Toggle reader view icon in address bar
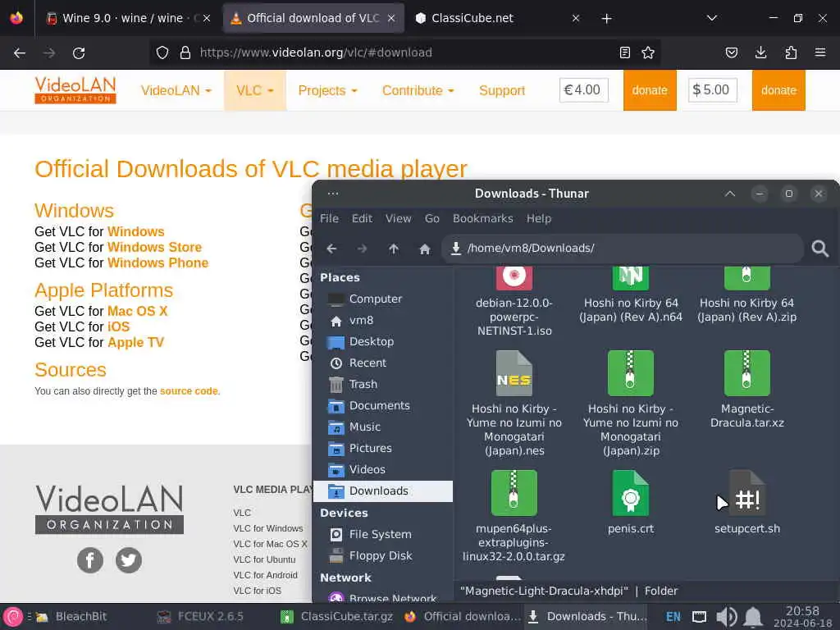 pyautogui.click(x=624, y=52)
